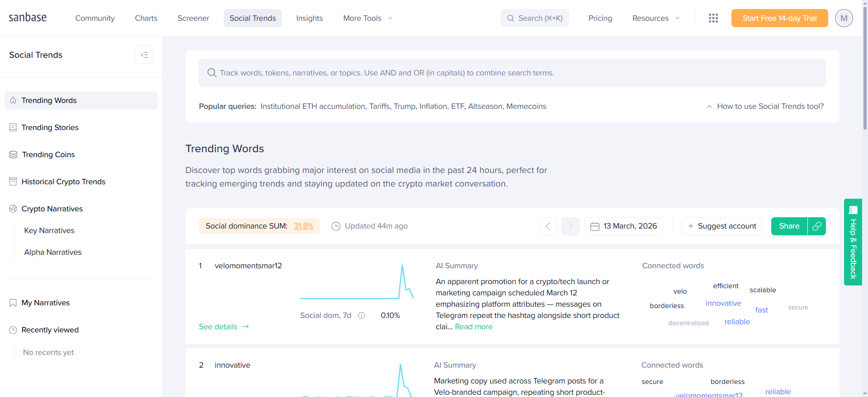Select popular query Tariffs
The image size is (868, 397).
(379, 106)
